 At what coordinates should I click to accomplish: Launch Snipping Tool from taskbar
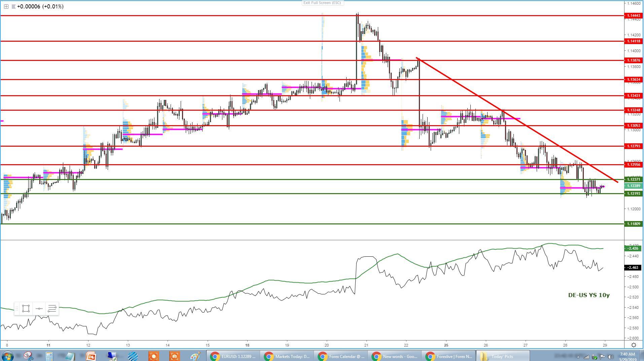tap(28, 356)
